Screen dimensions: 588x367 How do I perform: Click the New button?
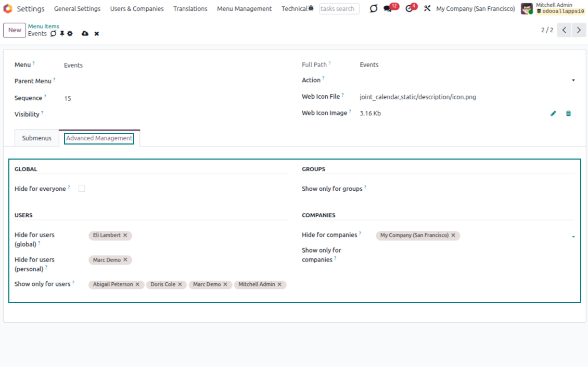[15, 30]
